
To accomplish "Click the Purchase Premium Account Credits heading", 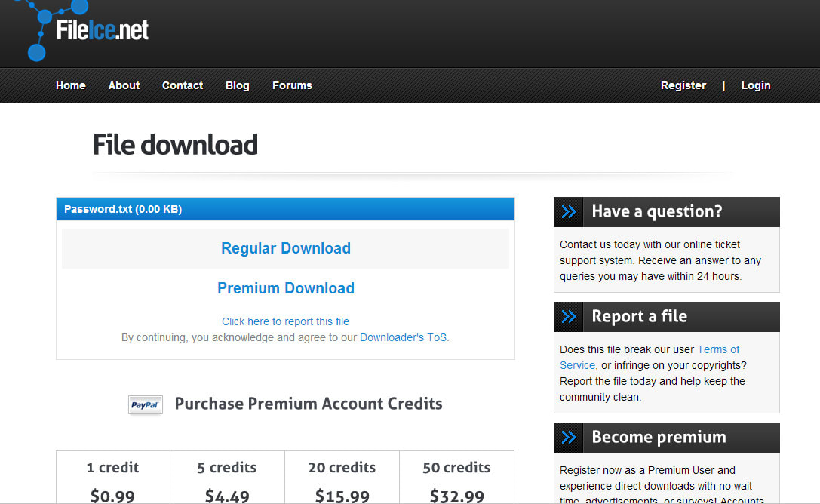I will coord(309,404).
